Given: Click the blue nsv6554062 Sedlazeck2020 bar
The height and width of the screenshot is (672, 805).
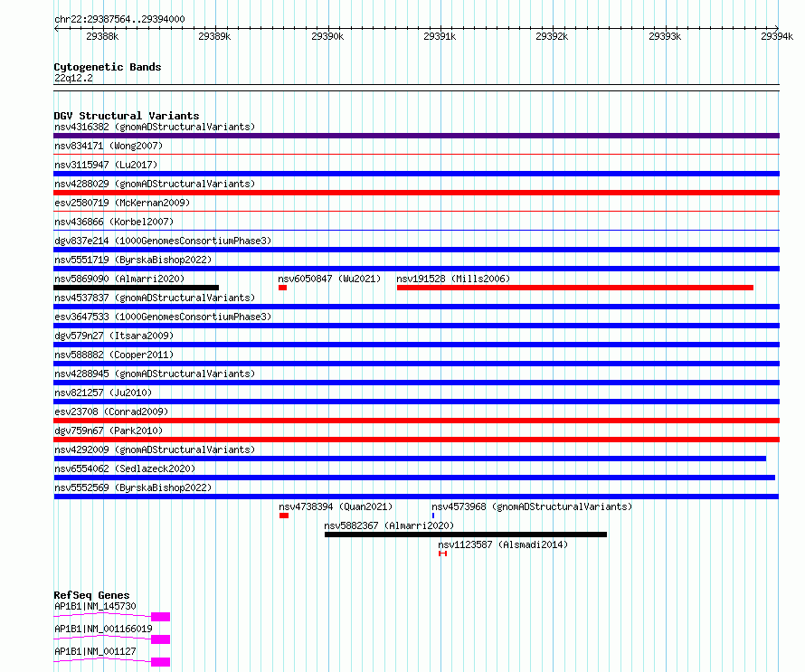Looking at the screenshot, I should click(x=414, y=478).
